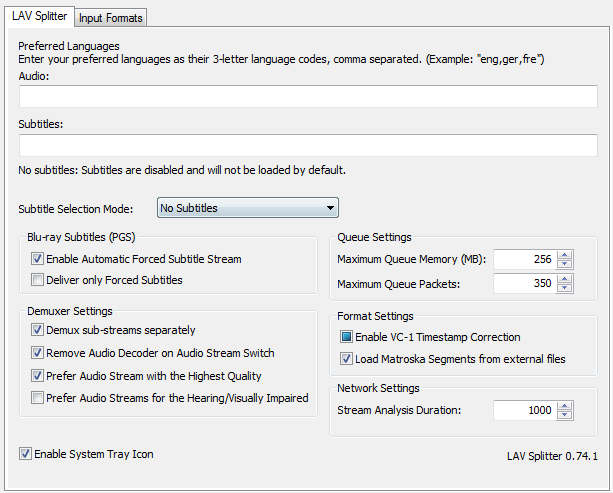Screen dimensions: 613x493
Task: Click the Subtitles preferred languages field
Action: coord(307,146)
